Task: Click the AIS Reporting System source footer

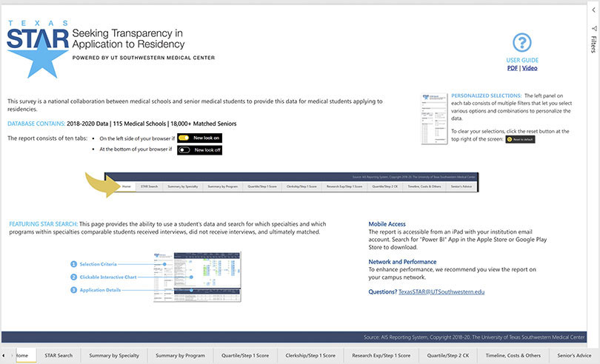Action: tap(474, 337)
